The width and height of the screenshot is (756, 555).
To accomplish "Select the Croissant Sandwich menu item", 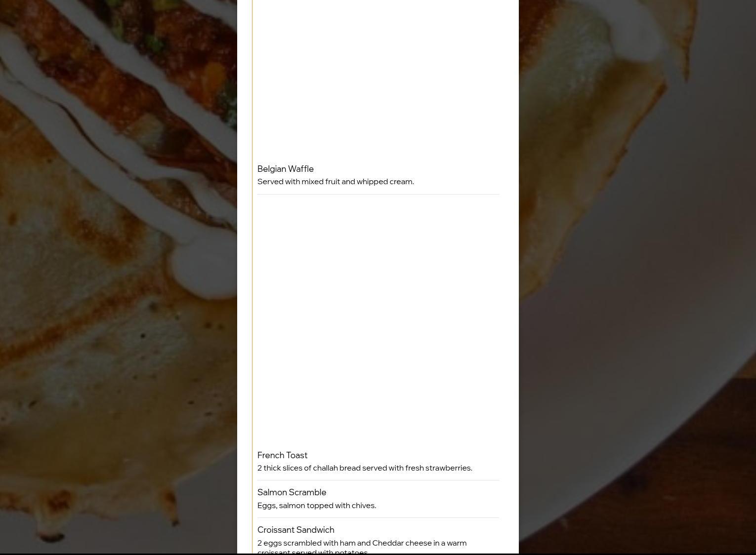I will (x=378, y=539).
